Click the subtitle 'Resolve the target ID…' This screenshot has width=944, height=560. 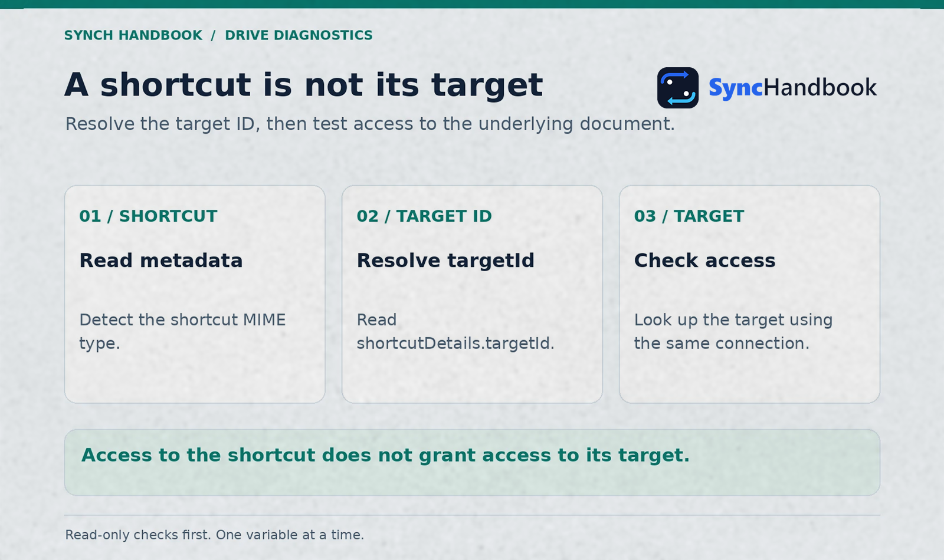pyautogui.click(x=370, y=124)
